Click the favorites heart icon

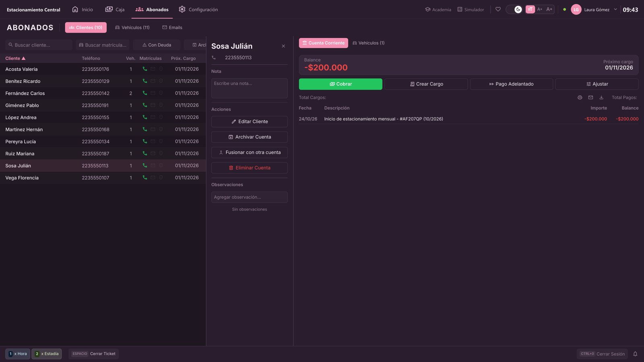point(498,9)
